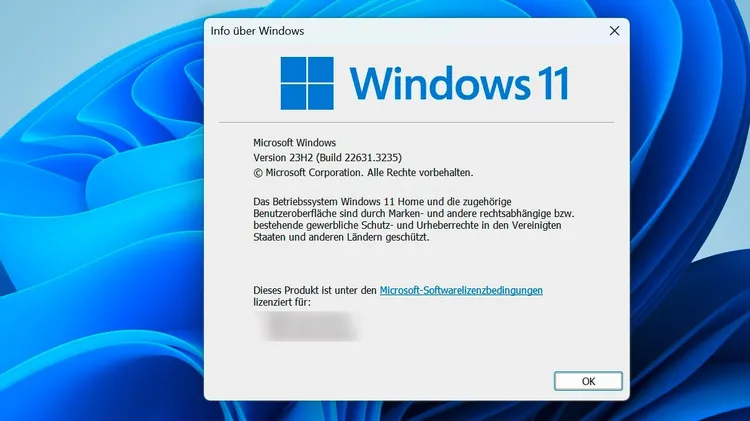Click the Microsoft Corporation copyright line
This screenshot has height=421, width=750.
tap(363, 173)
